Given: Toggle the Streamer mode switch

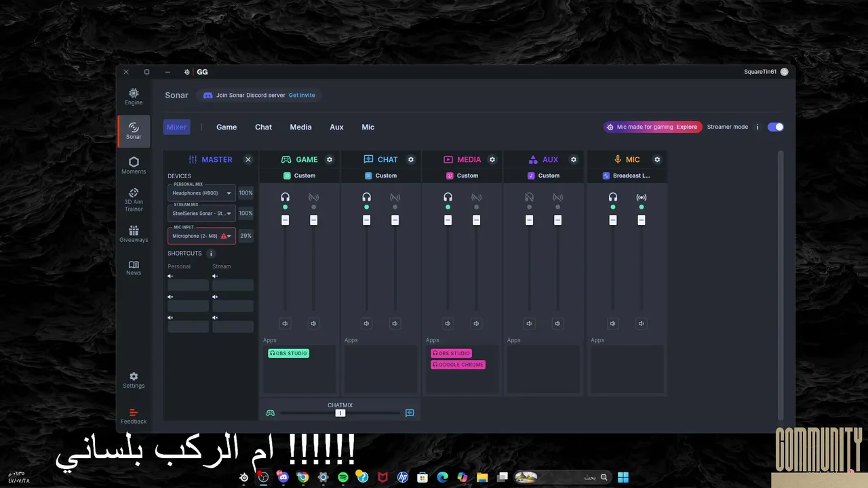Looking at the screenshot, I should (776, 127).
